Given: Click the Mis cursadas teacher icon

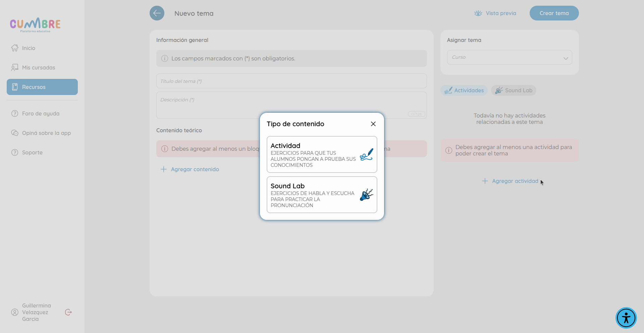Looking at the screenshot, I should point(15,67).
